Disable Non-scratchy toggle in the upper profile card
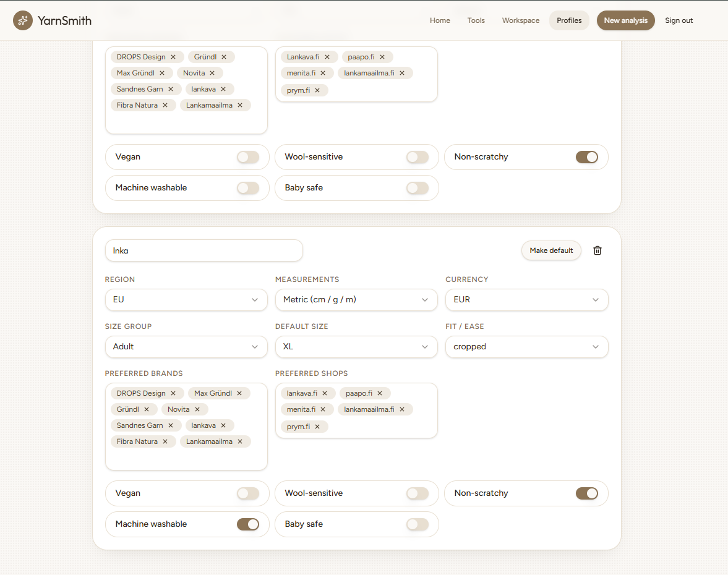 pos(587,157)
